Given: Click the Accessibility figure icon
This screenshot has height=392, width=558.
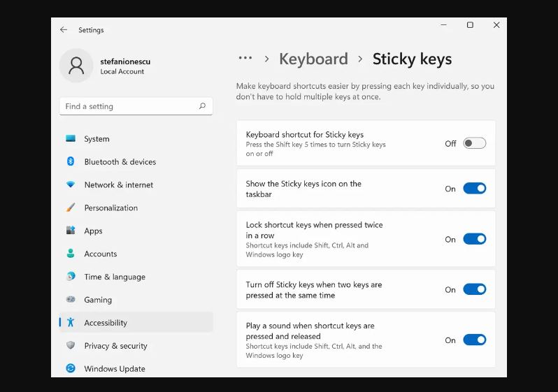Looking at the screenshot, I should (71, 322).
